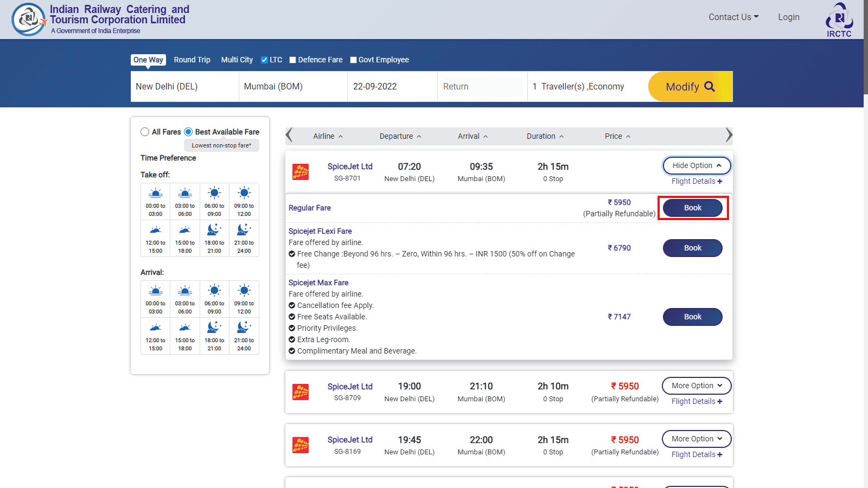Book the Spicejet FLexi Fare at ₹6790
This screenshot has width=868, height=488.
point(693,248)
